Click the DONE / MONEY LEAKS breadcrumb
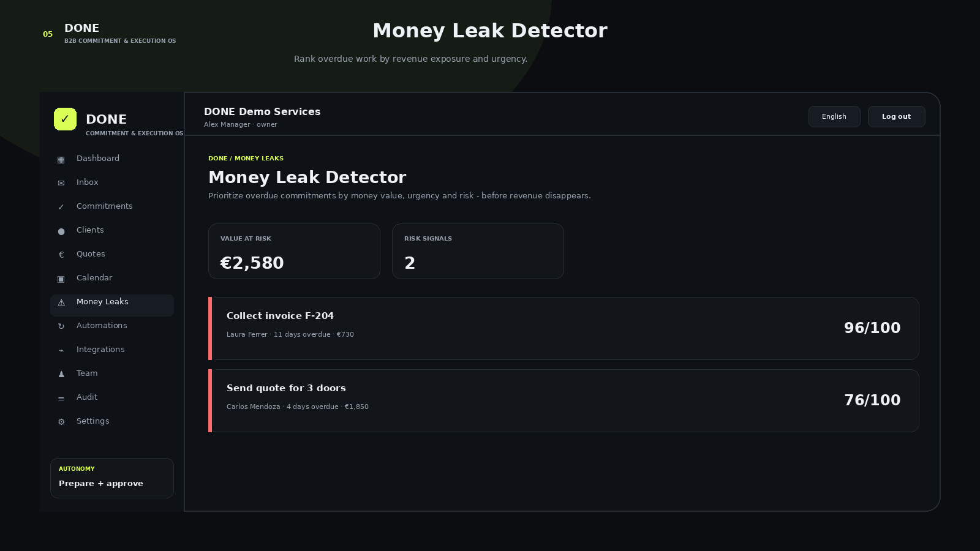980x551 pixels. tap(246, 158)
